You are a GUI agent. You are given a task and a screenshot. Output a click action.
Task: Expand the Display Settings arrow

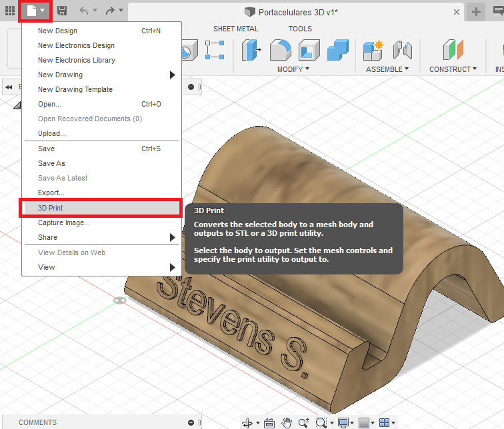pyautogui.click(x=352, y=423)
